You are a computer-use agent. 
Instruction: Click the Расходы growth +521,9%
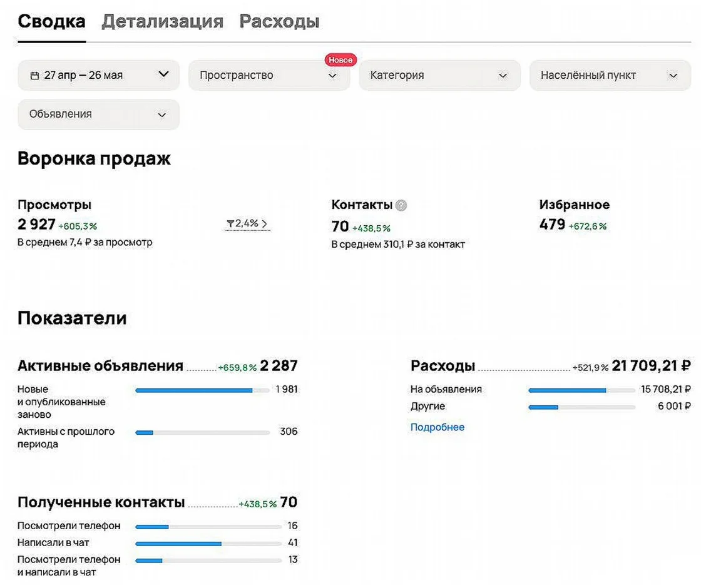point(590,368)
